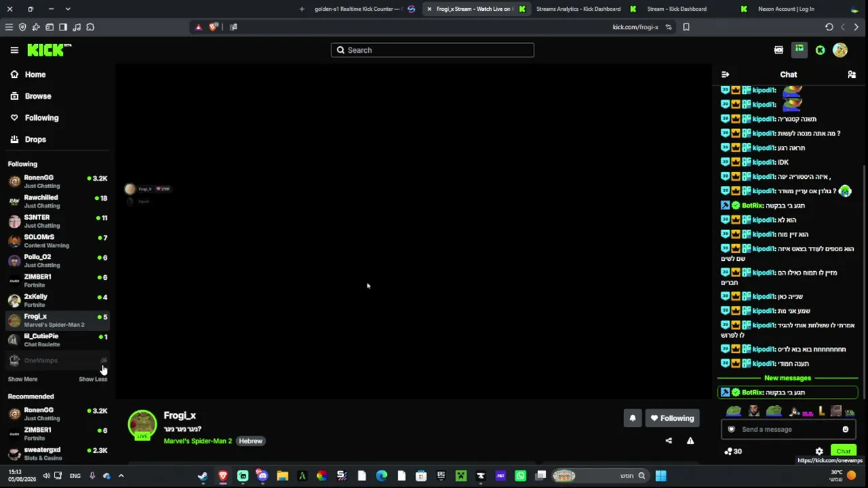Image resolution: width=868 pixels, height=488 pixels.
Task: Open chat settings gear
Action: [x=819, y=451]
